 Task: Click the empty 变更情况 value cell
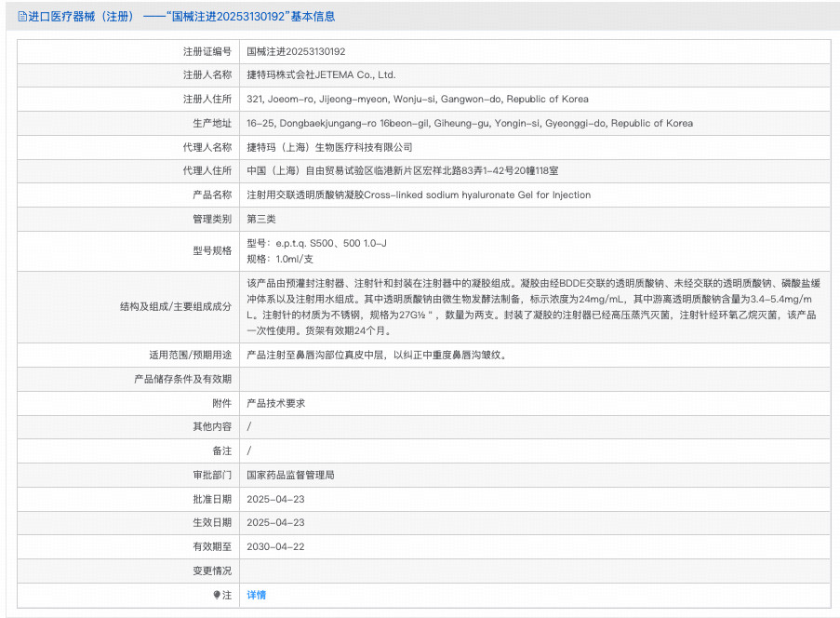(534, 571)
